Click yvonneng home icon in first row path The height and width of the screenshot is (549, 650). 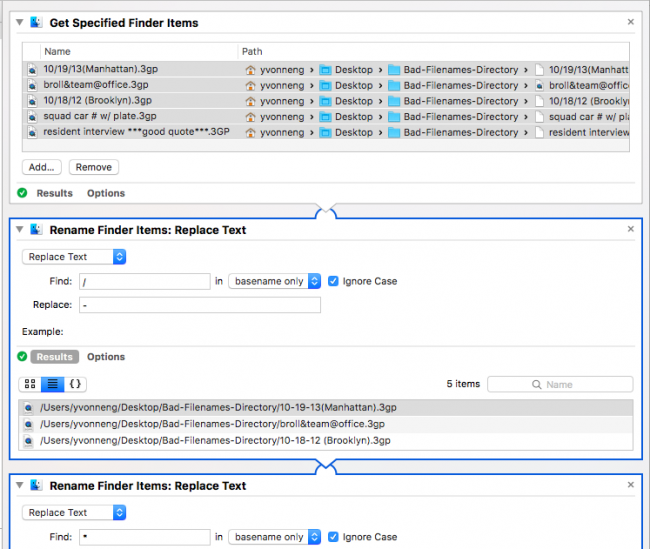251,70
